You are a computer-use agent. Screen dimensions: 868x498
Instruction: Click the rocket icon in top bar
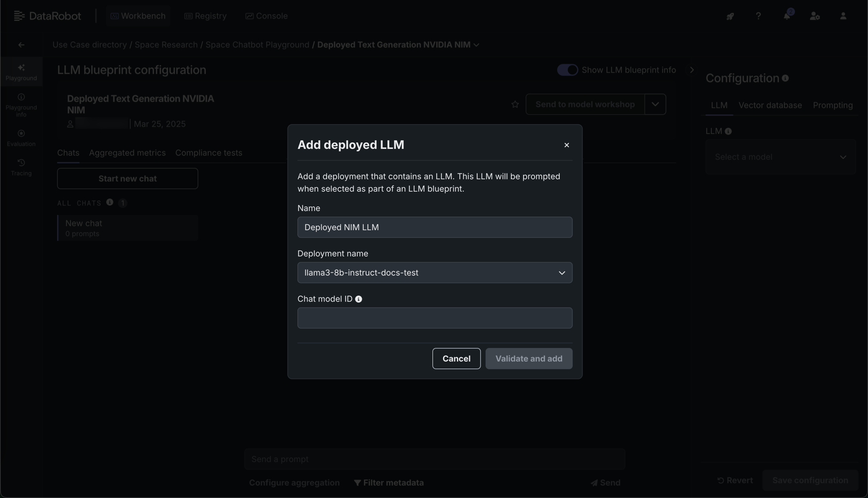[730, 16]
